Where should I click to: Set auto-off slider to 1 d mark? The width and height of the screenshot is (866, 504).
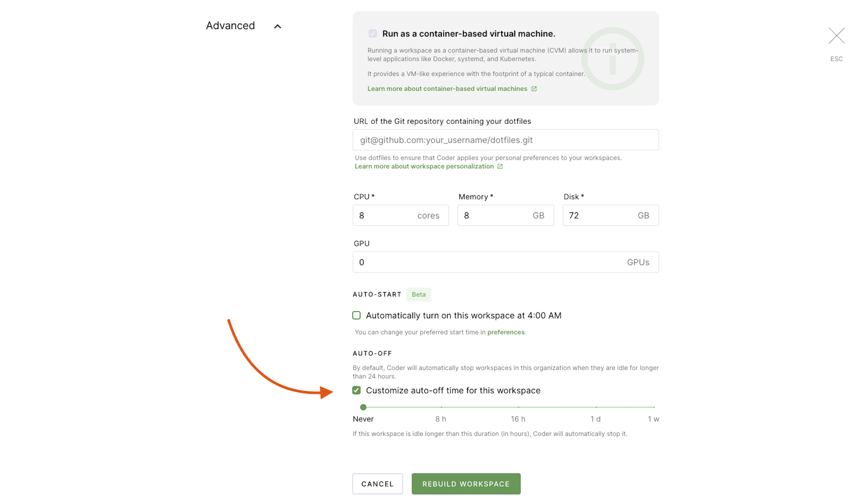pos(596,407)
